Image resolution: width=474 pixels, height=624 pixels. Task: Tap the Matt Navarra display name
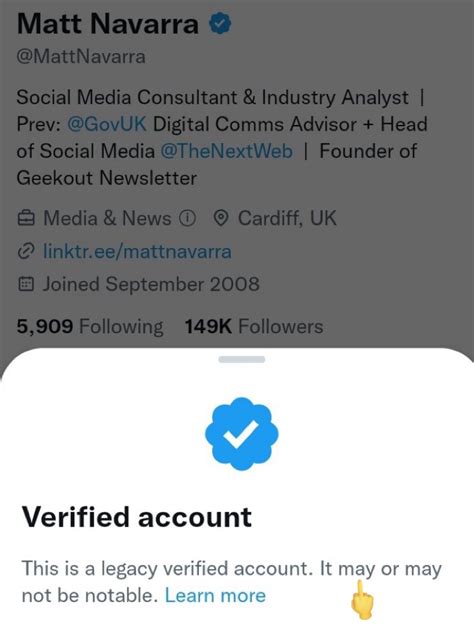click(108, 24)
